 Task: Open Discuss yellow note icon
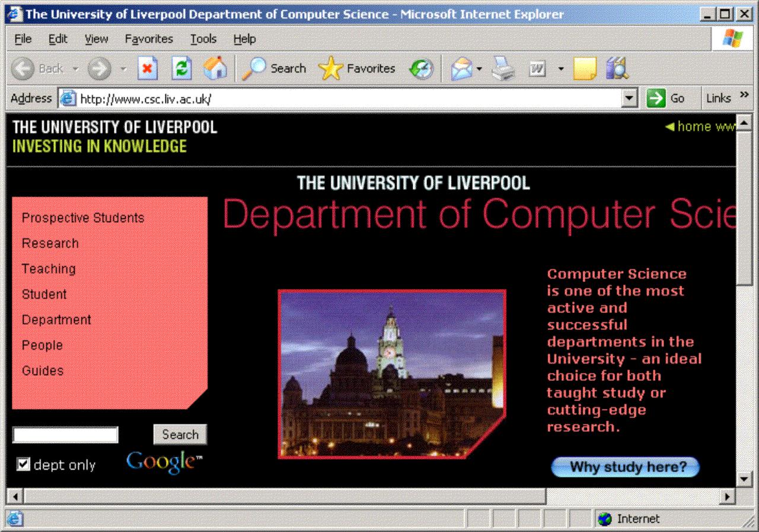584,69
